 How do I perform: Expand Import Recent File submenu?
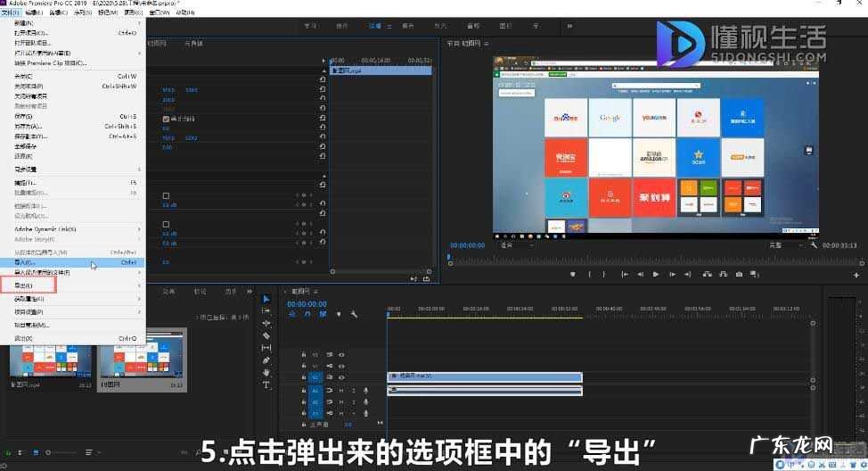[x=139, y=273]
